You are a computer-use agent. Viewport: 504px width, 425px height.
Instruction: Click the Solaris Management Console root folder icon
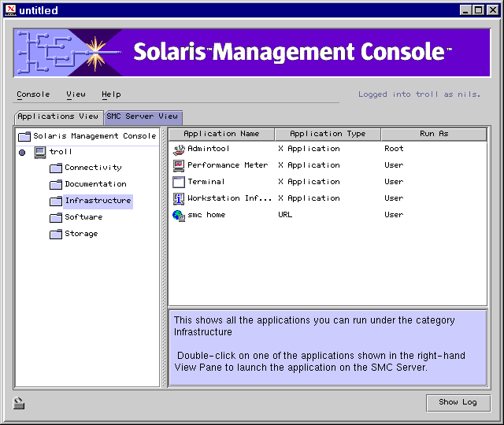24,136
